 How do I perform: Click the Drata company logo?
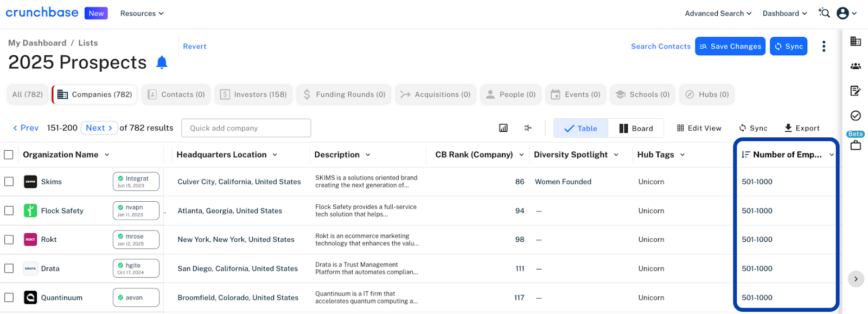click(x=30, y=268)
